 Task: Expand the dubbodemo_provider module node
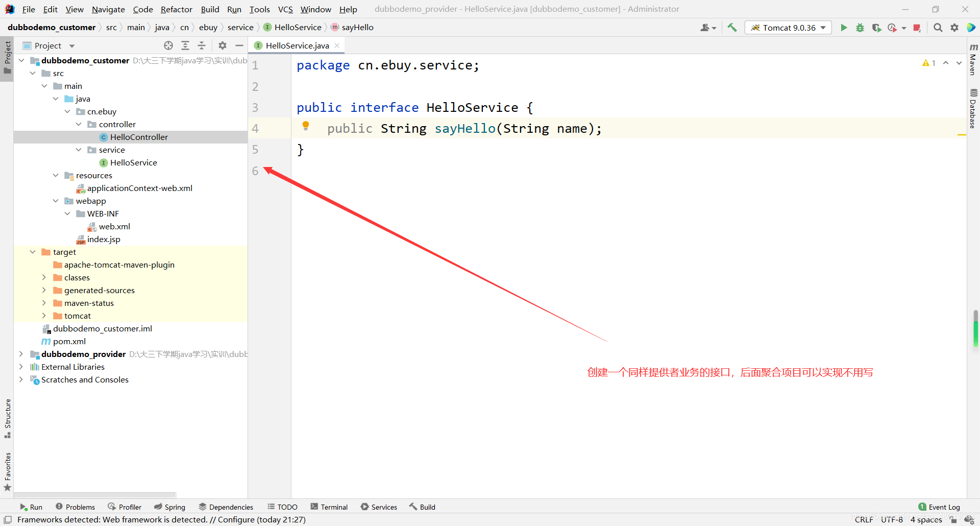(x=21, y=354)
